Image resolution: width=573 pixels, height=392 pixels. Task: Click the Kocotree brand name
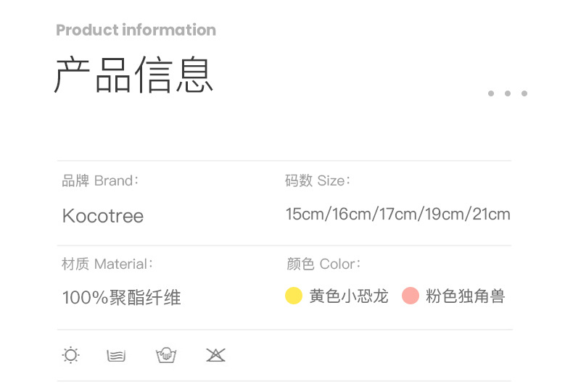(103, 216)
